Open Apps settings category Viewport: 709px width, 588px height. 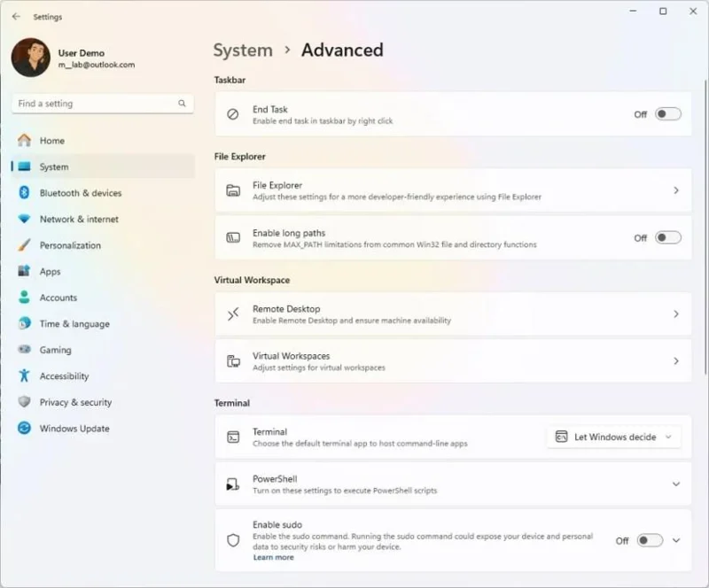pos(103,271)
